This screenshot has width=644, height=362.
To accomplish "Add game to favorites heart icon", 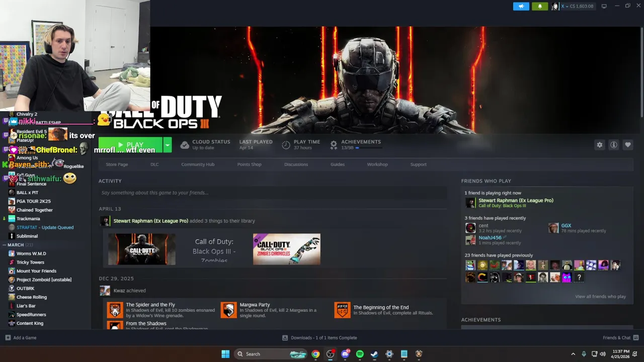I will click(628, 145).
